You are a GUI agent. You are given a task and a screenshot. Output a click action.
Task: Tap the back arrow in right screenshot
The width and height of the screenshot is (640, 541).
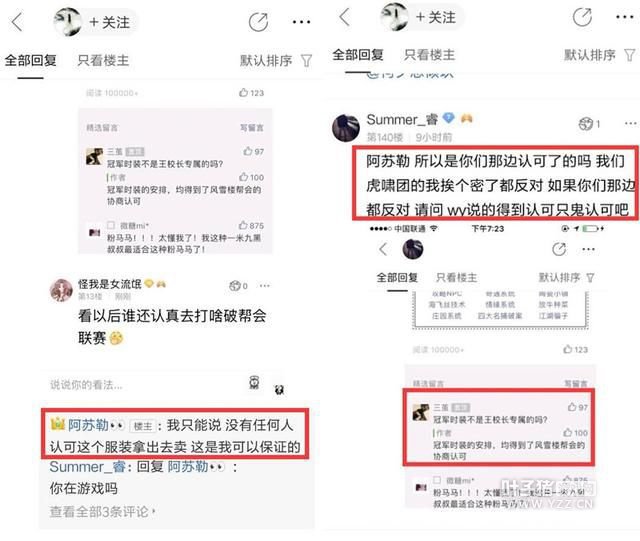pyautogui.click(x=345, y=17)
